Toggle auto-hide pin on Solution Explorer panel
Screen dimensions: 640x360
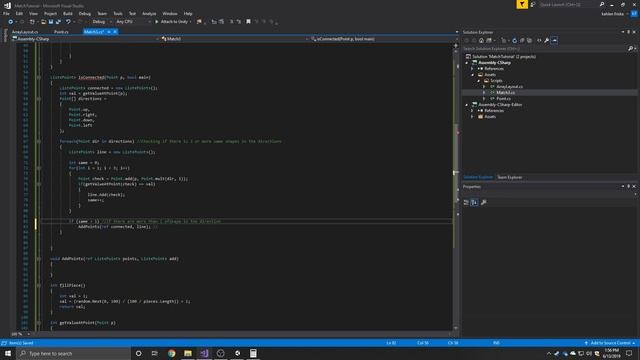pyautogui.click(x=629, y=32)
